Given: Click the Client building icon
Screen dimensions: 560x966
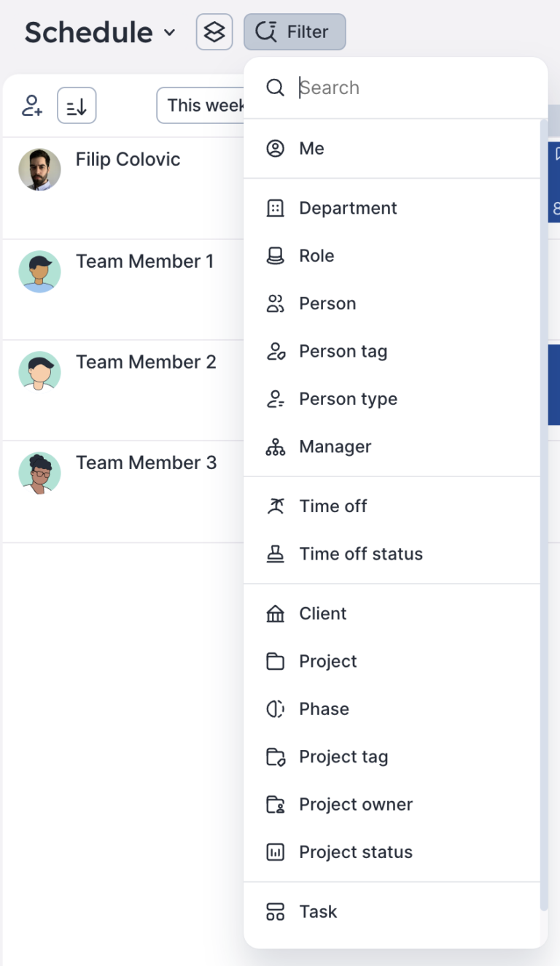Looking at the screenshot, I should (x=275, y=613).
